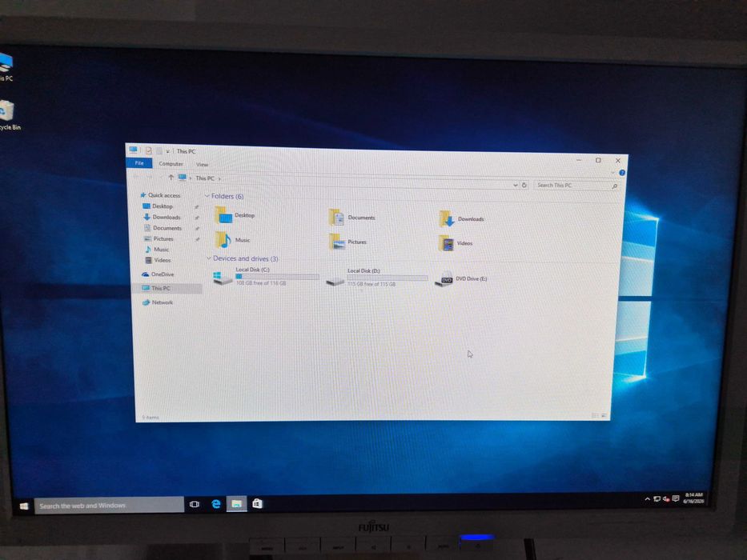Click the volume icon in system tray
747x560 pixels.
click(x=666, y=498)
